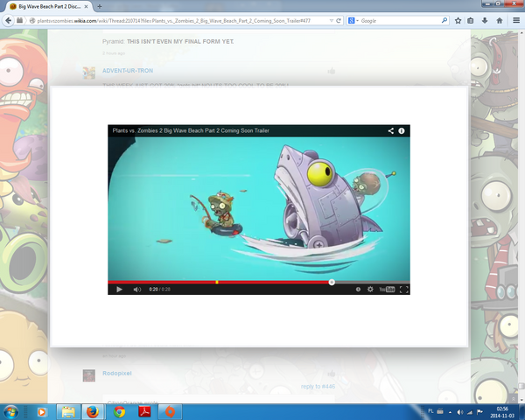Click the Firefox back button
525x420 pixels.
[x=8, y=20]
